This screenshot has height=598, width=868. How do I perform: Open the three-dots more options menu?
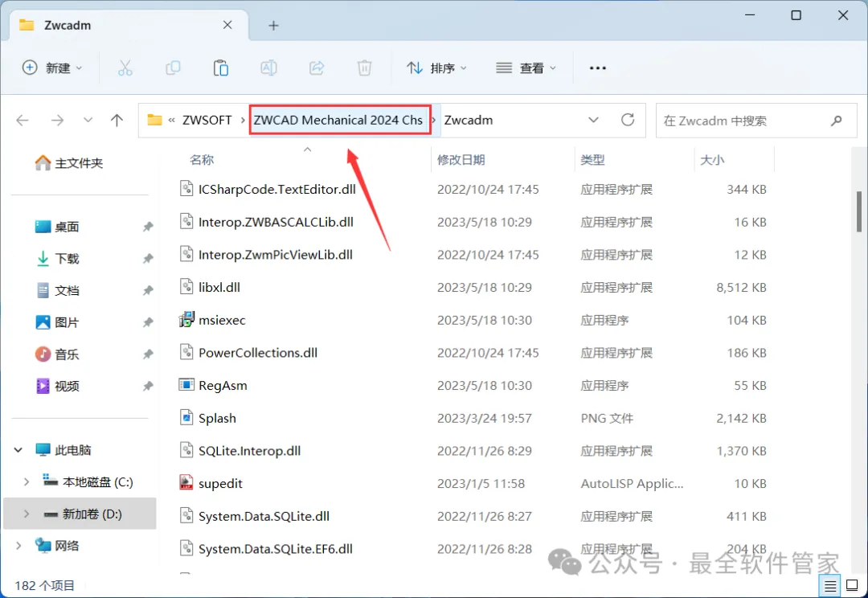pyautogui.click(x=598, y=68)
